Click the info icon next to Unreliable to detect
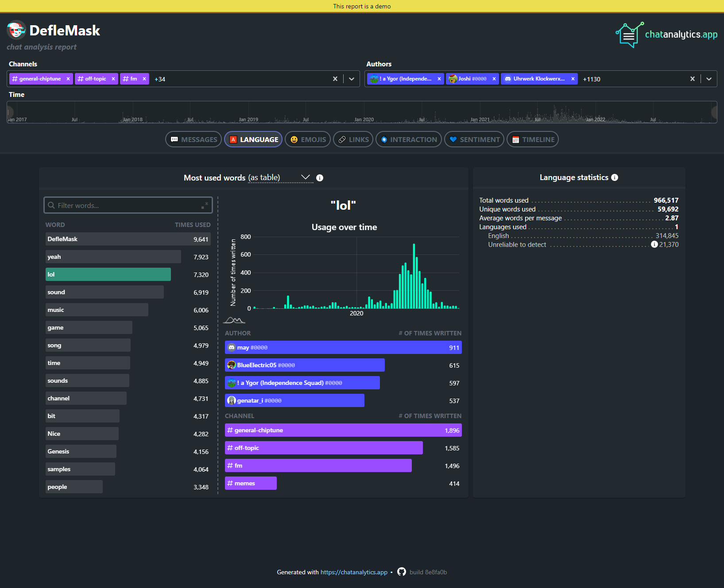 click(654, 244)
